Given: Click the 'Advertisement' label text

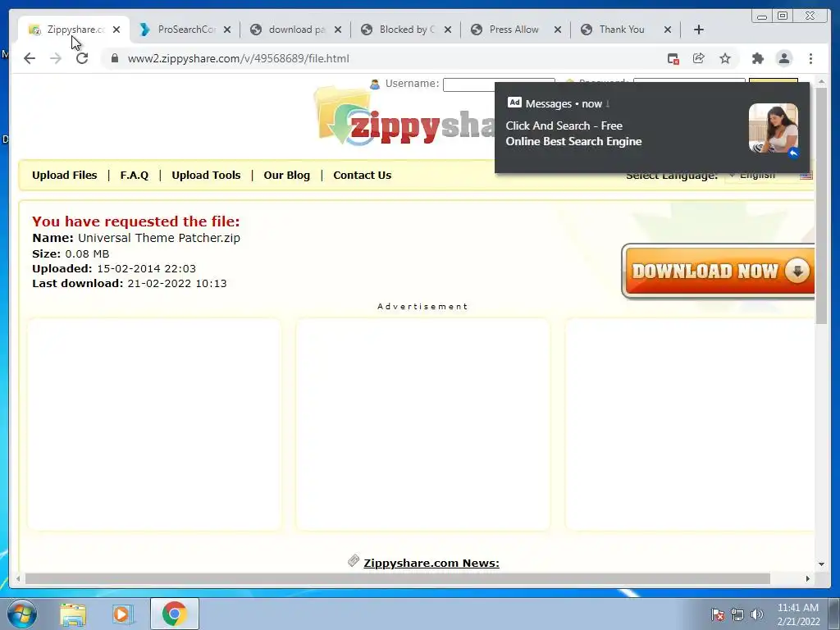Looking at the screenshot, I should (x=422, y=307).
